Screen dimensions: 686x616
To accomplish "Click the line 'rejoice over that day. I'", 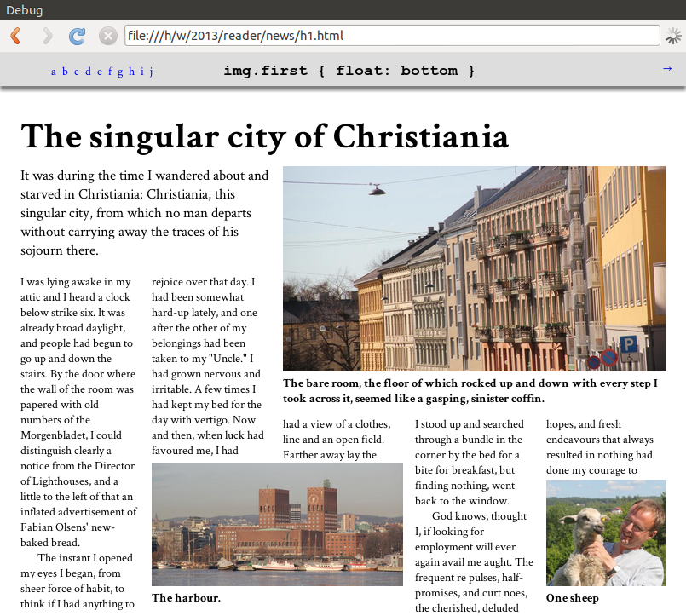I will coord(203,282).
